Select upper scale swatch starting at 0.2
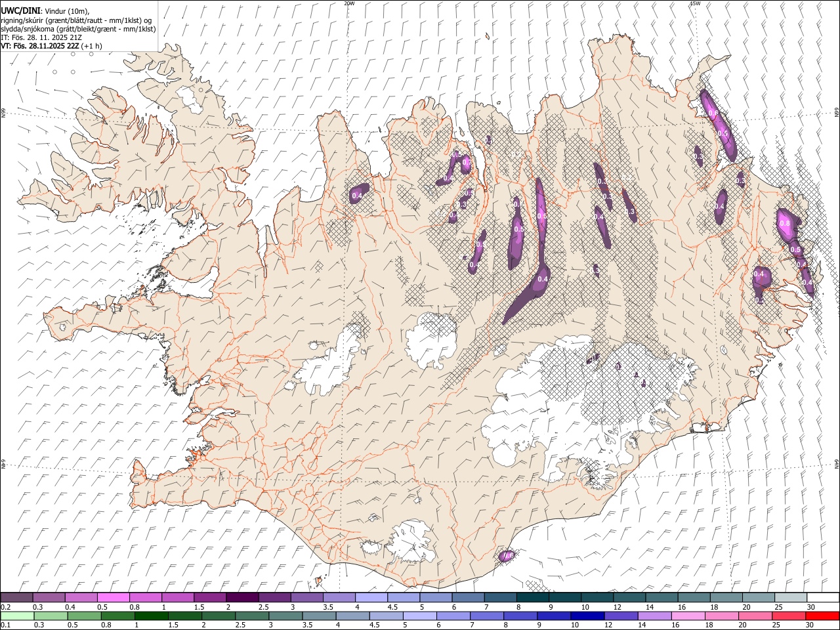This screenshot has height=630, width=840. (17, 598)
